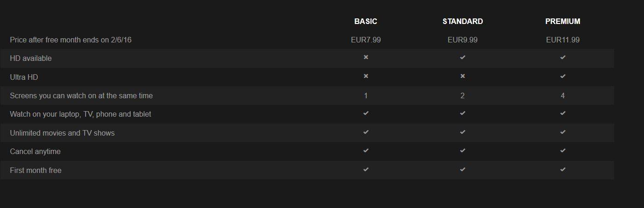
Task: Click the Basic plan First month free checkmark
Action: point(366,170)
